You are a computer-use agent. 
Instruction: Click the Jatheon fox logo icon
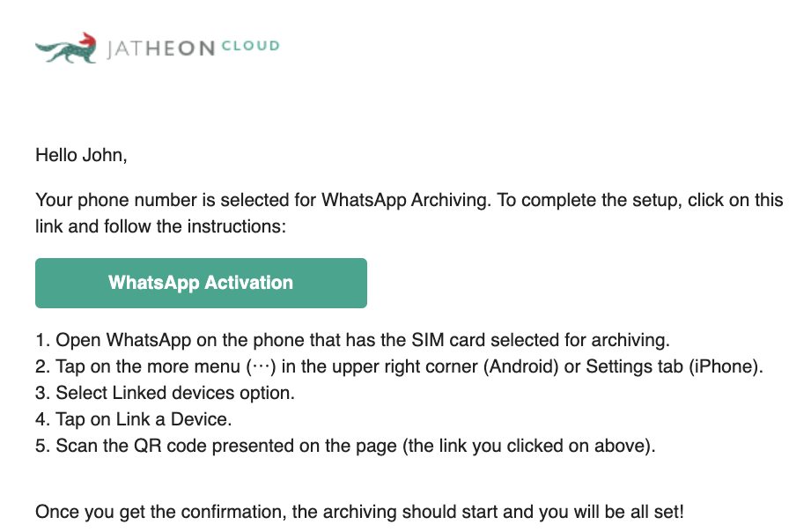pos(66,48)
